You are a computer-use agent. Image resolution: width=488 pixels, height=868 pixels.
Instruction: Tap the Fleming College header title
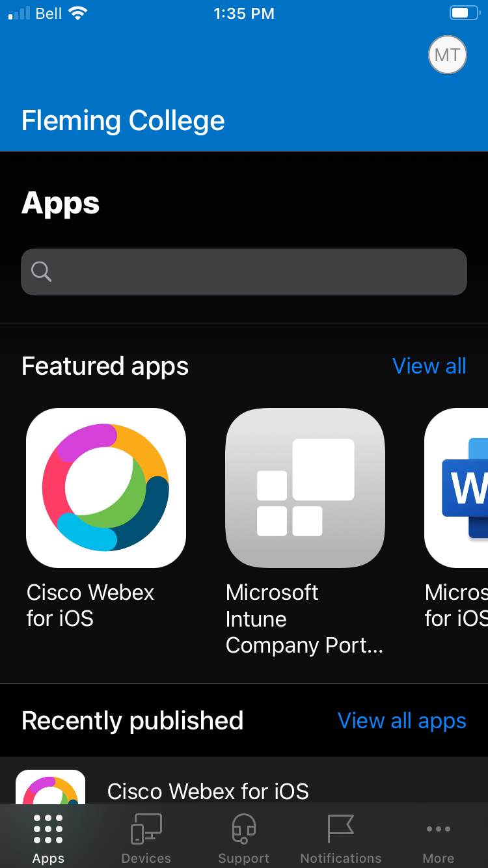click(123, 121)
